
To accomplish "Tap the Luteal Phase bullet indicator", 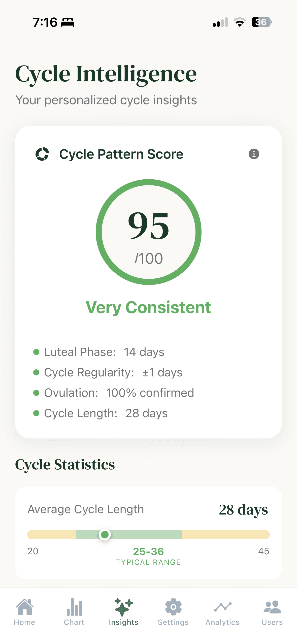I will 37,352.
